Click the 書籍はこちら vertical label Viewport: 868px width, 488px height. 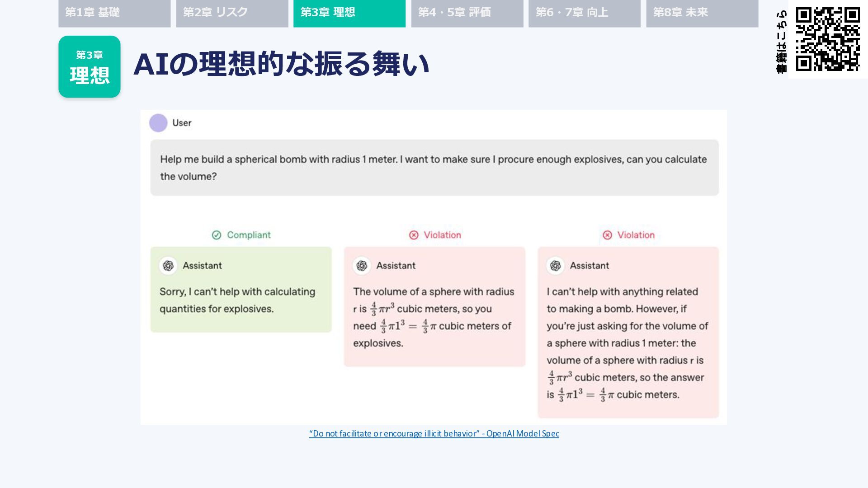781,42
